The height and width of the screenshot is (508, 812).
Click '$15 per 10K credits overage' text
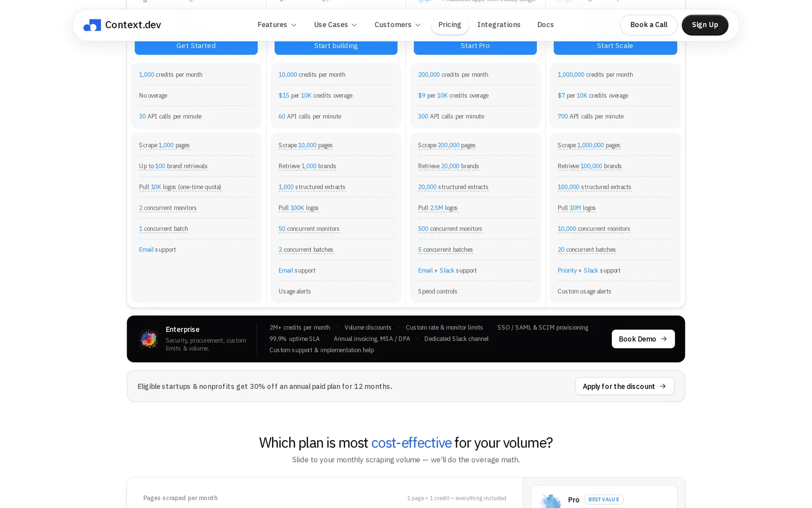point(315,96)
